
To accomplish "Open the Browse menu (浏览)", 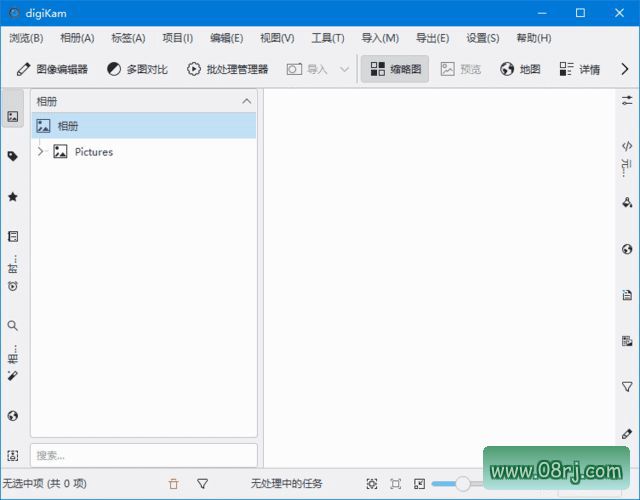I will pyautogui.click(x=27, y=38).
